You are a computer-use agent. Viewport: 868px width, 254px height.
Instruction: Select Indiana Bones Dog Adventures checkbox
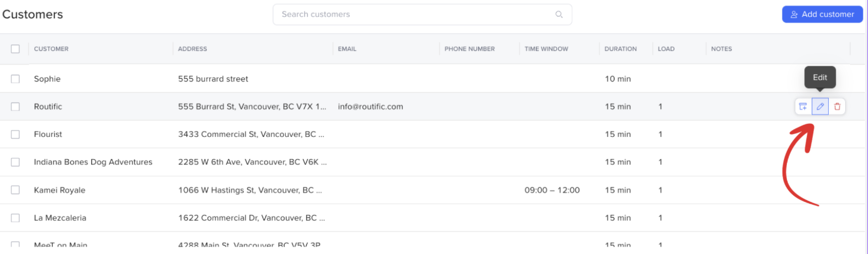15,162
